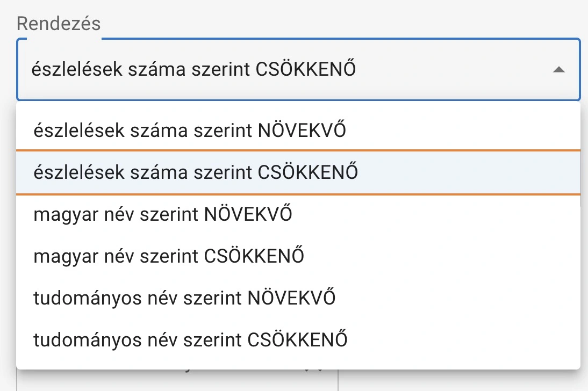This screenshot has width=588, height=391.
Task: Choose "magyar név szerint NÖVEKVŐ" sorting
Action: (161, 214)
